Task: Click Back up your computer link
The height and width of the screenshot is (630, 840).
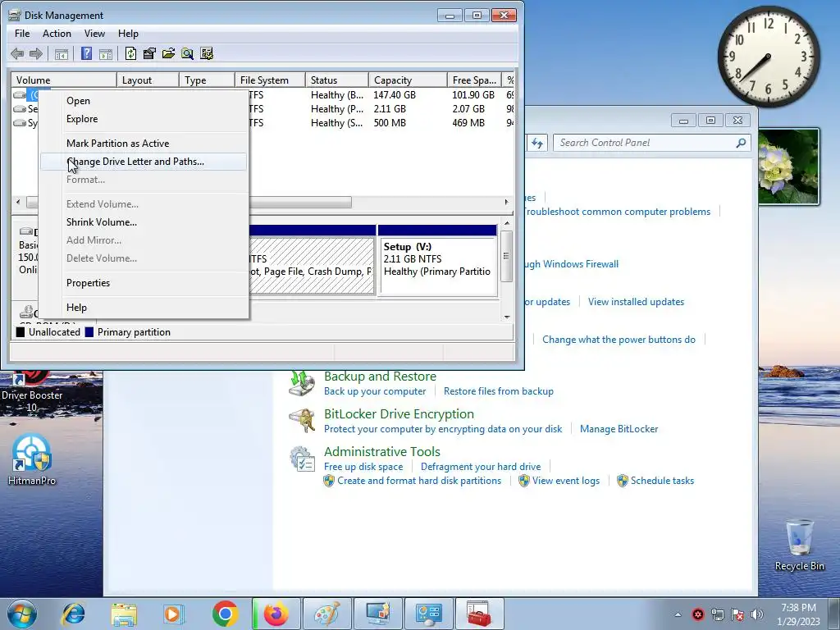Action: pyautogui.click(x=374, y=391)
